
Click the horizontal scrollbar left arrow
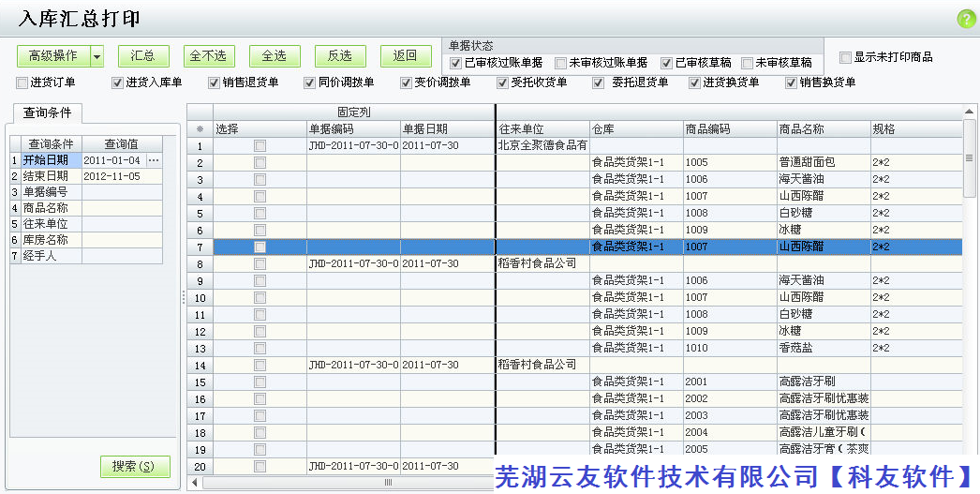click(195, 483)
